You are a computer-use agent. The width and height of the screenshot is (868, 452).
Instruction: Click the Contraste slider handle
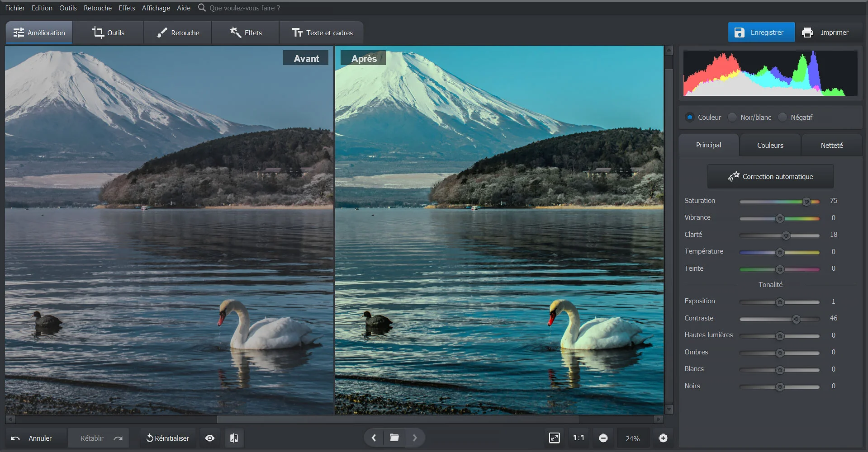coord(796,319)
